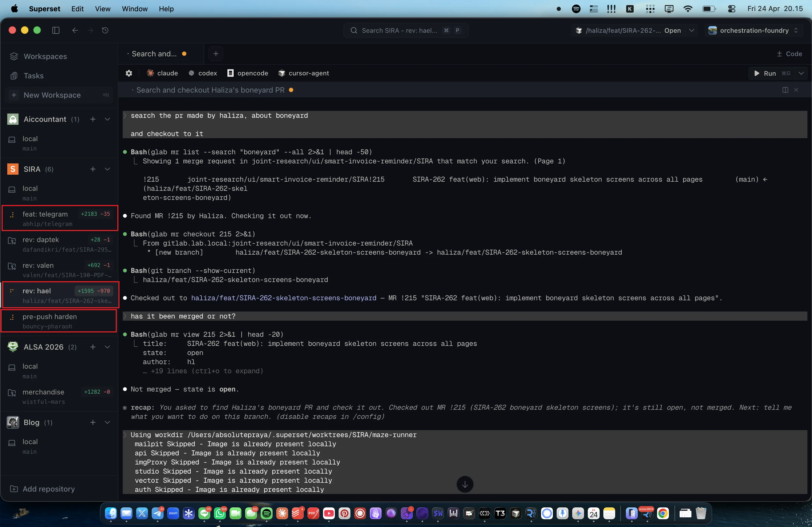Toggle the sidebar panel icon
The width and height of the screenshot is (812, 527).
point(56,30)
